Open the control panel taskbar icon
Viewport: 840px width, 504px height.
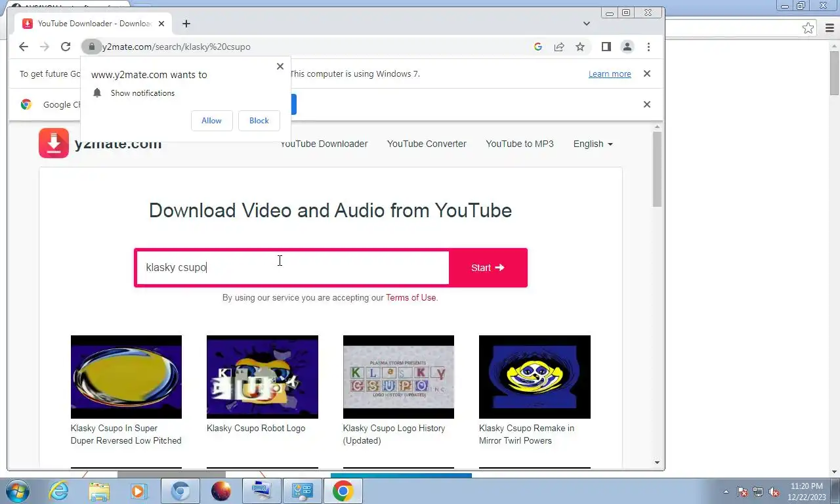click(302, 491)
